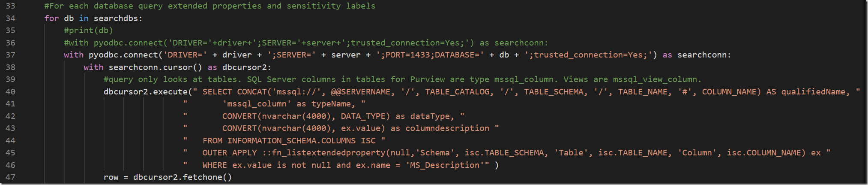
Task: Click 'searchconn.cursor()' call
Action: (x=155, y=67)
